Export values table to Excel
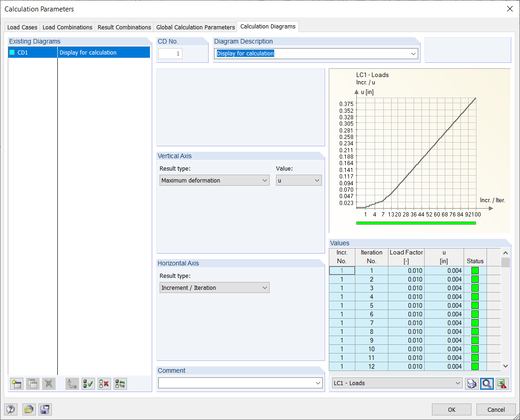The image size is (520, 420). coord(502,384)
